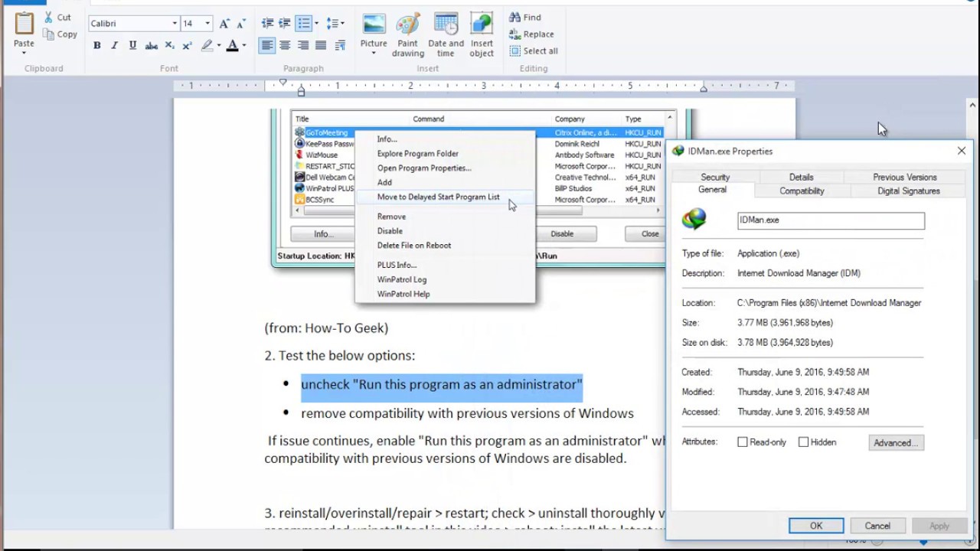Click Insert object icon
The height and width of the screenshot is (551, 980).
[x=482, y=24]
